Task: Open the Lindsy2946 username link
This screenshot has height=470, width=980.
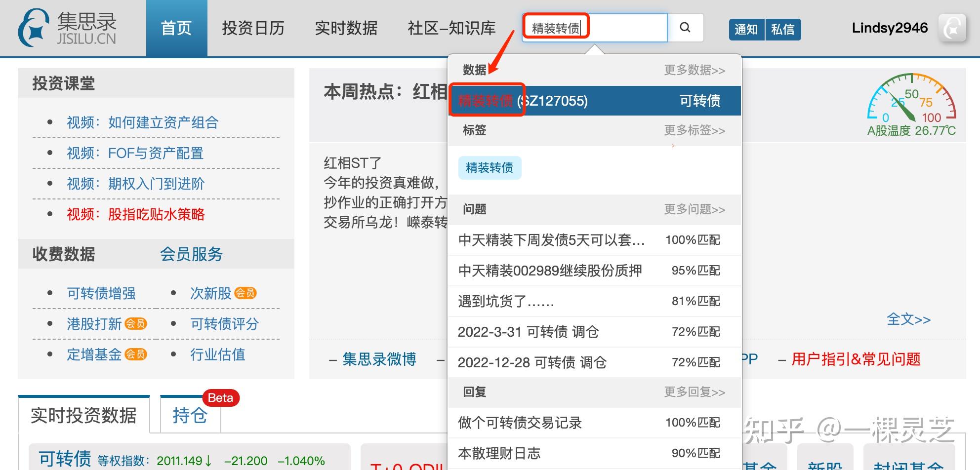Action: [x=890, y=28]
